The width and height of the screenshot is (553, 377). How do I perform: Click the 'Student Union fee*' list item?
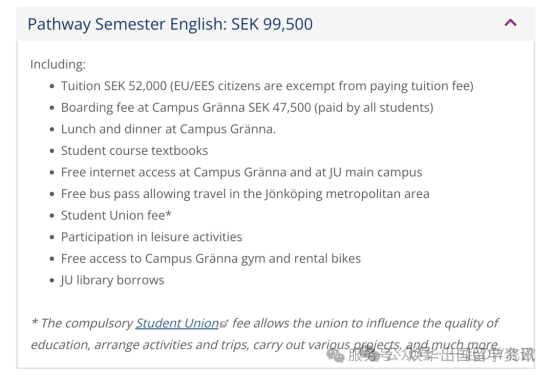116,215
